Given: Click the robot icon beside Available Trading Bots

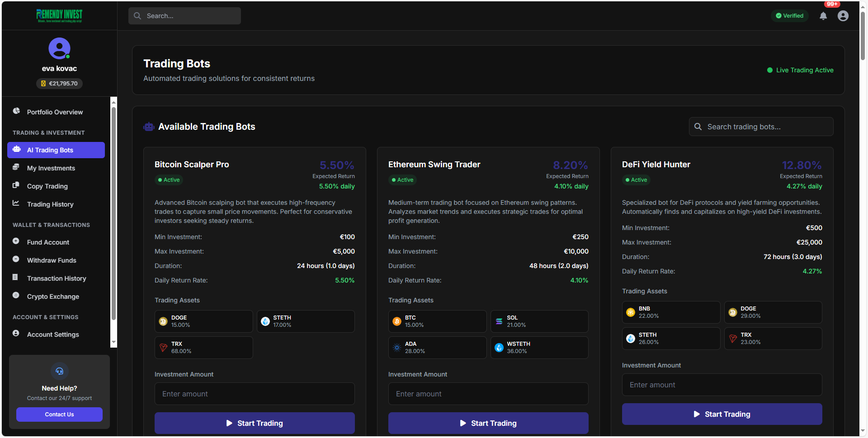Looking at the screenshot, I should (149, 127).
